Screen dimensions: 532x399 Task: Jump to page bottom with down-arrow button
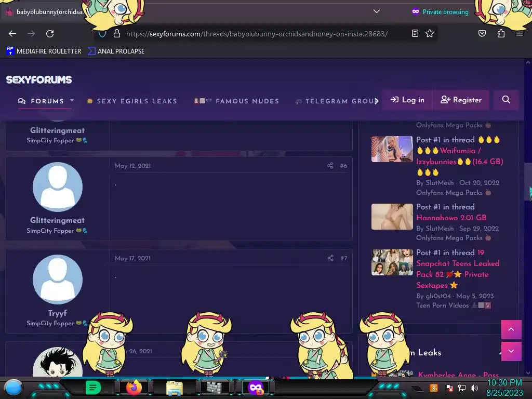511,351
